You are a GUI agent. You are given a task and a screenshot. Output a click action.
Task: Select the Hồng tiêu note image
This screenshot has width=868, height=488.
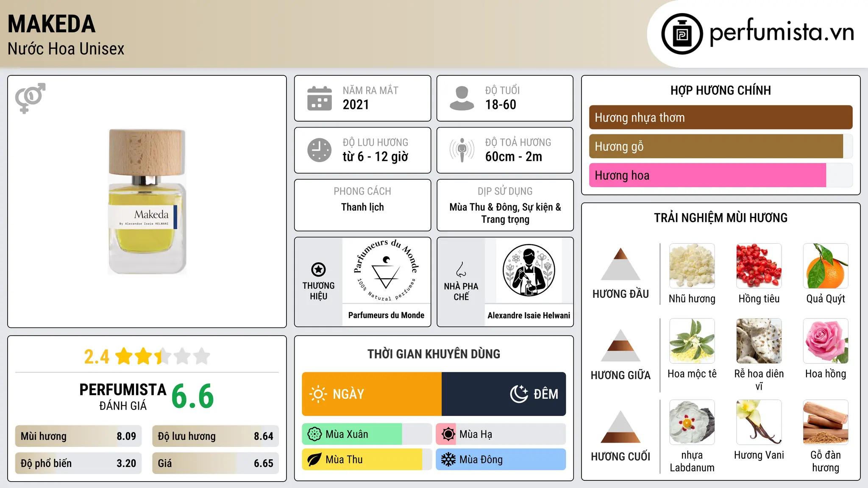(759, 266)
